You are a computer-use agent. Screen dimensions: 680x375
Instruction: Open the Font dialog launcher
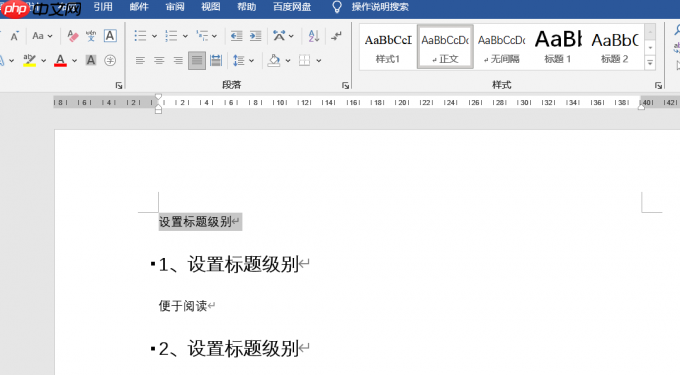[119, 85]
